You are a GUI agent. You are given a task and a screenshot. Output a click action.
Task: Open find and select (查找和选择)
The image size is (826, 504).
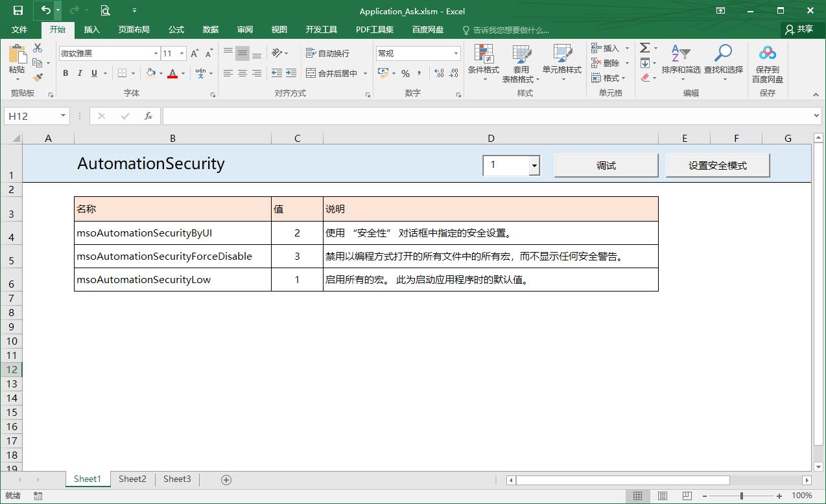click(x=724, y=63)
